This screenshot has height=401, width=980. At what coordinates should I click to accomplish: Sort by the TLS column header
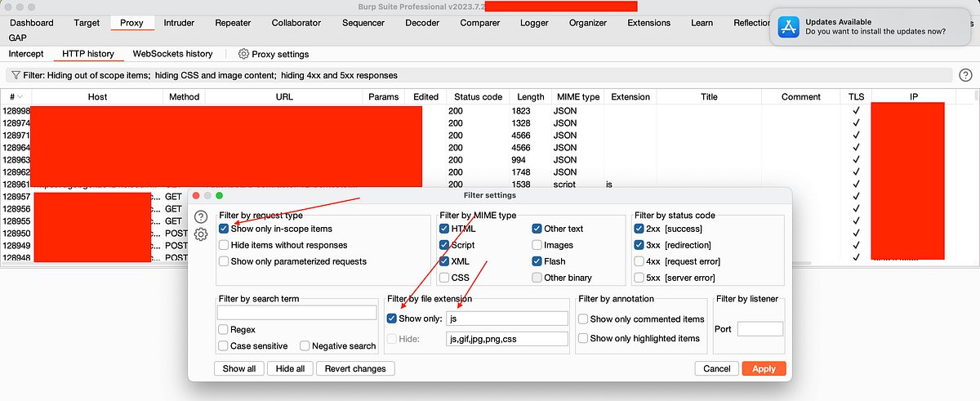click(x=856, y=97)
